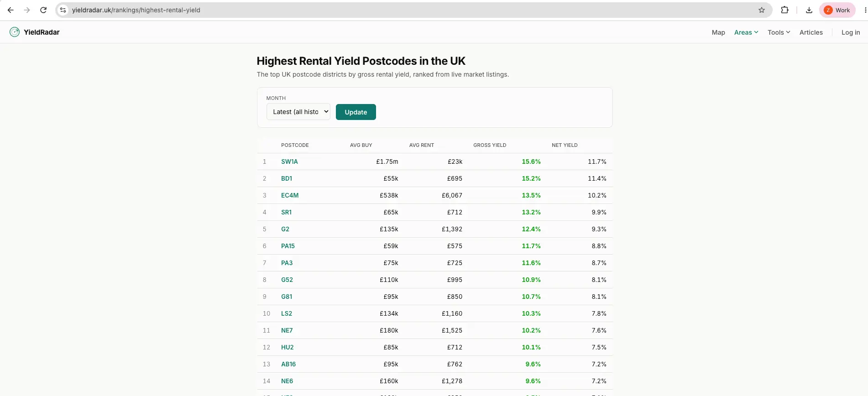Open the PA15 postcode link

point(288,246)
